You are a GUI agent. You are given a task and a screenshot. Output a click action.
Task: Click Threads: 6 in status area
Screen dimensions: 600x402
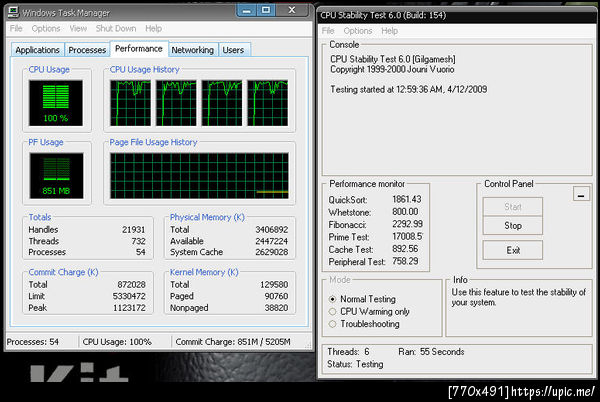[x=348, y=352]
